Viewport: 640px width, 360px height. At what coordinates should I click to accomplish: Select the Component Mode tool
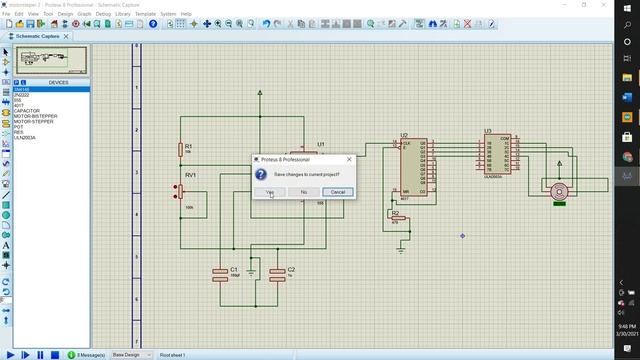[6, 62]
